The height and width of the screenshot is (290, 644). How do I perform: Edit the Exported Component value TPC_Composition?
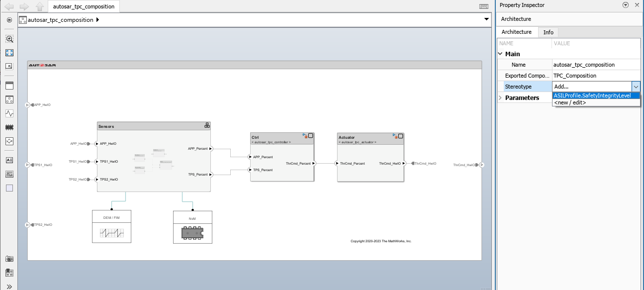596,76
